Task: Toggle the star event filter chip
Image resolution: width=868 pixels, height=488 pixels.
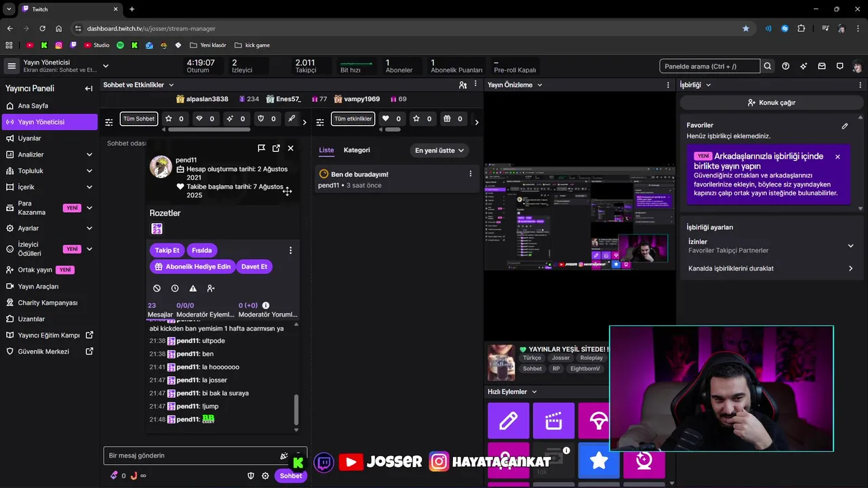Action: pos(422,119)
